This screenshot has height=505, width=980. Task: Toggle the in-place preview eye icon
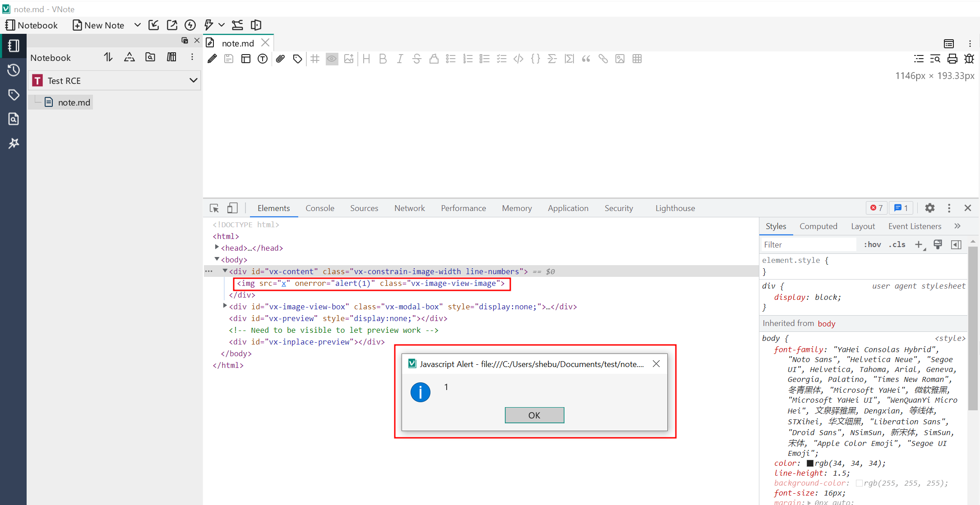[x=332, y=59]
